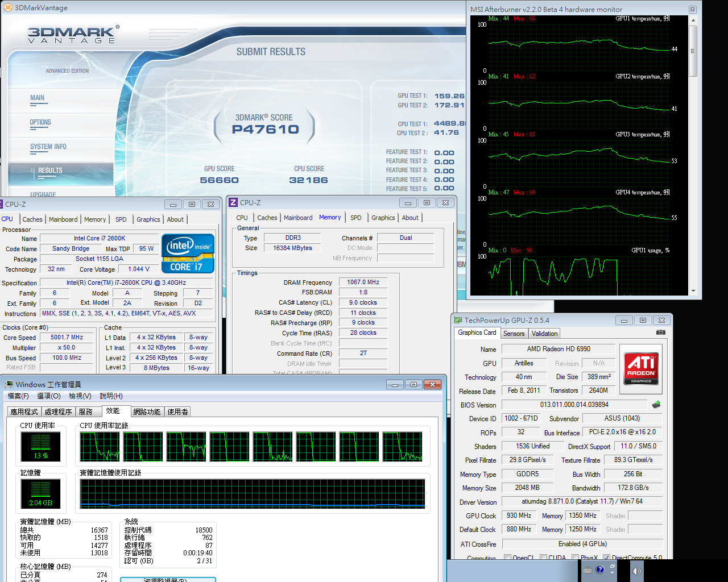
Task: Click the ATI Radeon logo in GPU-Z
Action: (x=641, y=369)
